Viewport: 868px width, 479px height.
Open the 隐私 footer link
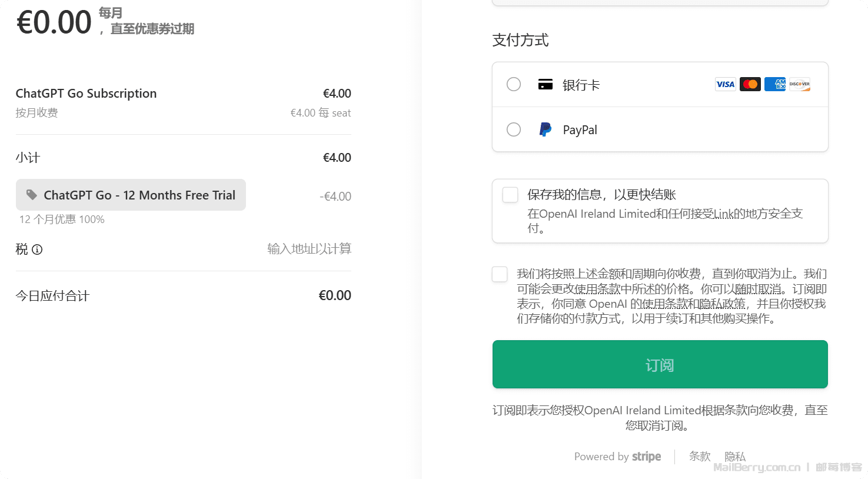pyautogui.click(x=735, y=457)
